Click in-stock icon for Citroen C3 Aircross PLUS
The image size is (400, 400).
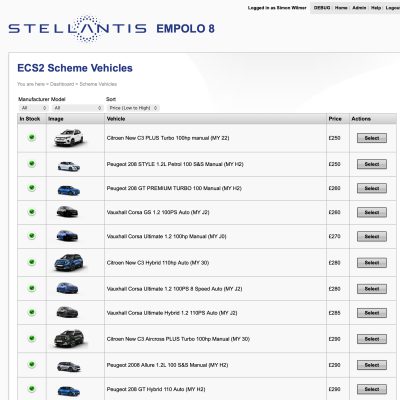(x=32, y=338)
